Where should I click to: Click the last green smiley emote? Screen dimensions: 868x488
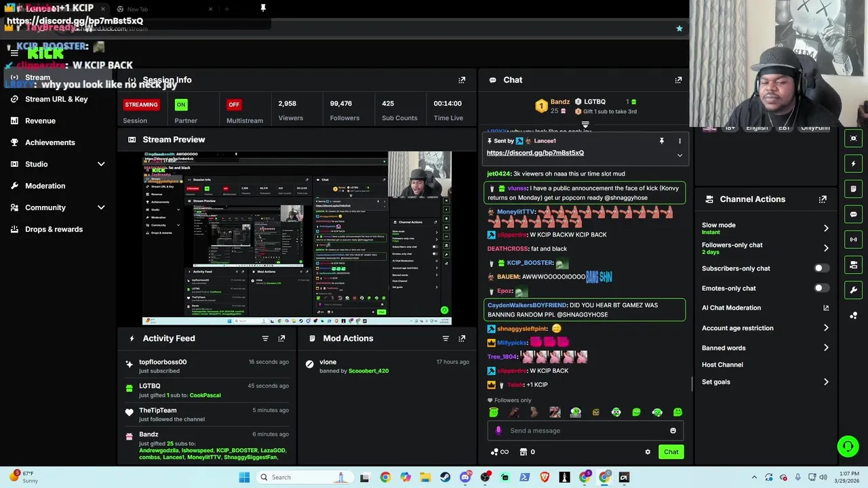[677, 412]
